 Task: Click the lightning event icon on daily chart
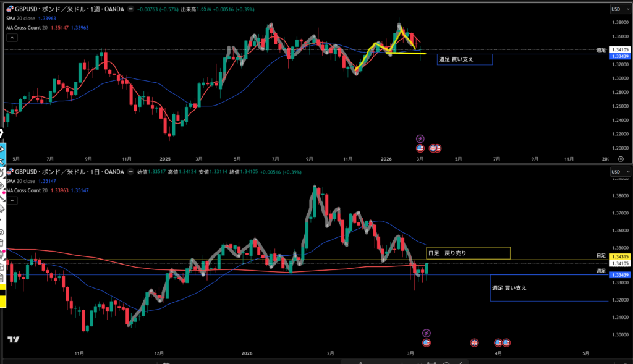(x=426, y=333)
